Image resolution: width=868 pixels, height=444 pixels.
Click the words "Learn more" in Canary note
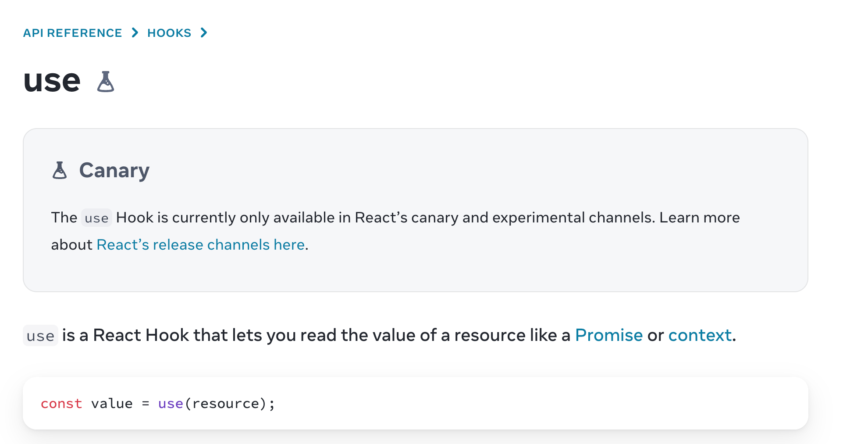pos(699,218)
